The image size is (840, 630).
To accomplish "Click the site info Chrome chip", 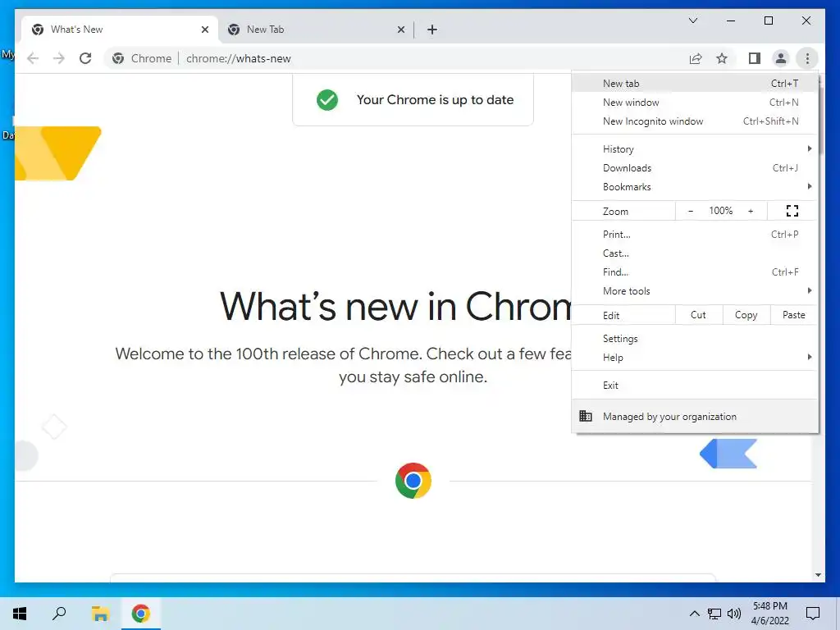I will click(142, 58).
